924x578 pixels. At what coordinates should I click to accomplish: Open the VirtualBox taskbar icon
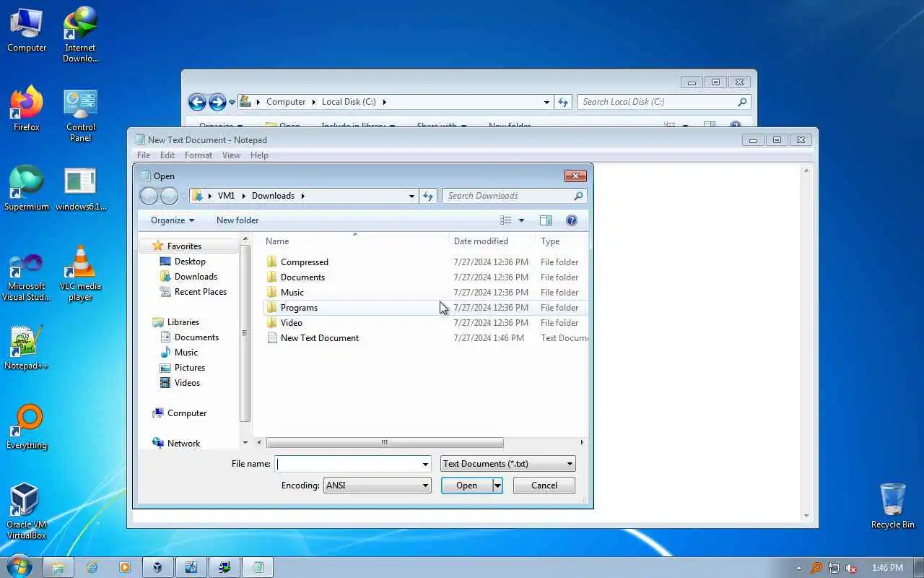click(x=158, y=567)
